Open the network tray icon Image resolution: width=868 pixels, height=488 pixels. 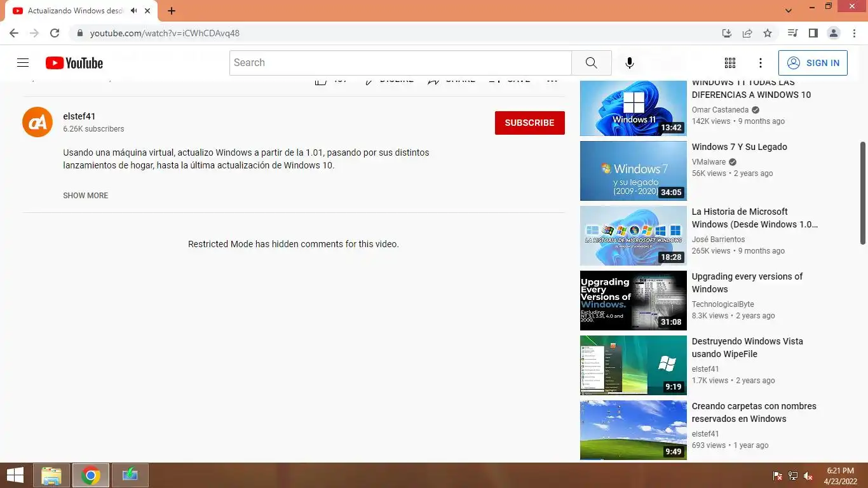pyautogui.click(x=793, y=476)
